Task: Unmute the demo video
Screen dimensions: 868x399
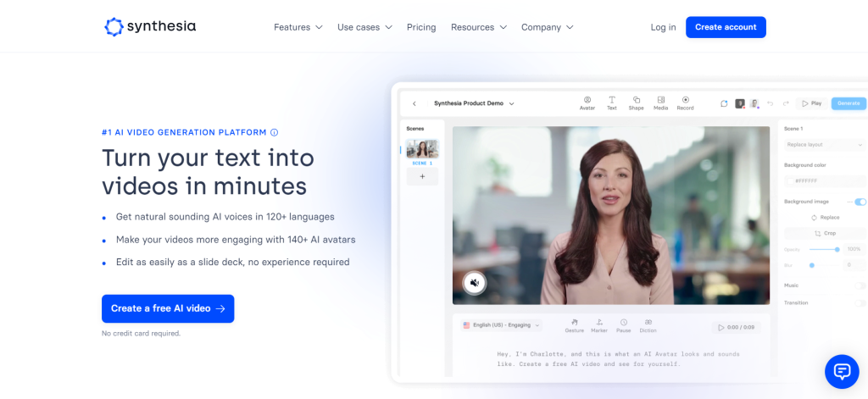Action: pos(475,283)
